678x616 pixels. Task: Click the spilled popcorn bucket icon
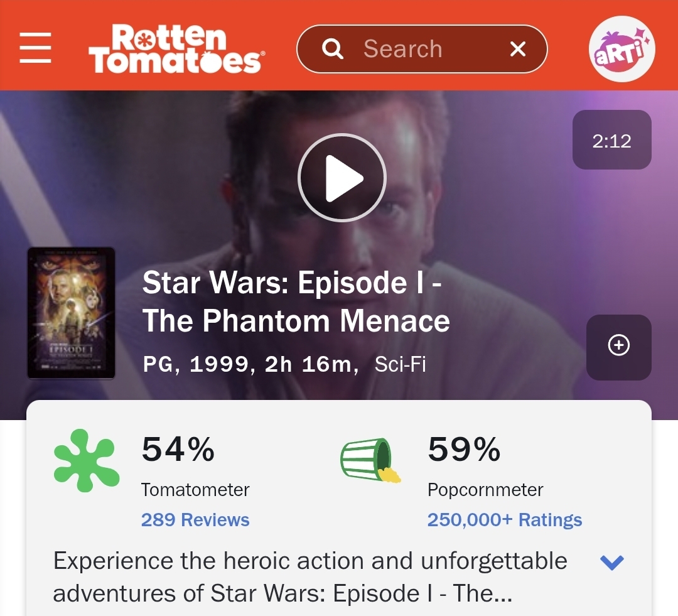tap(370, 460)
